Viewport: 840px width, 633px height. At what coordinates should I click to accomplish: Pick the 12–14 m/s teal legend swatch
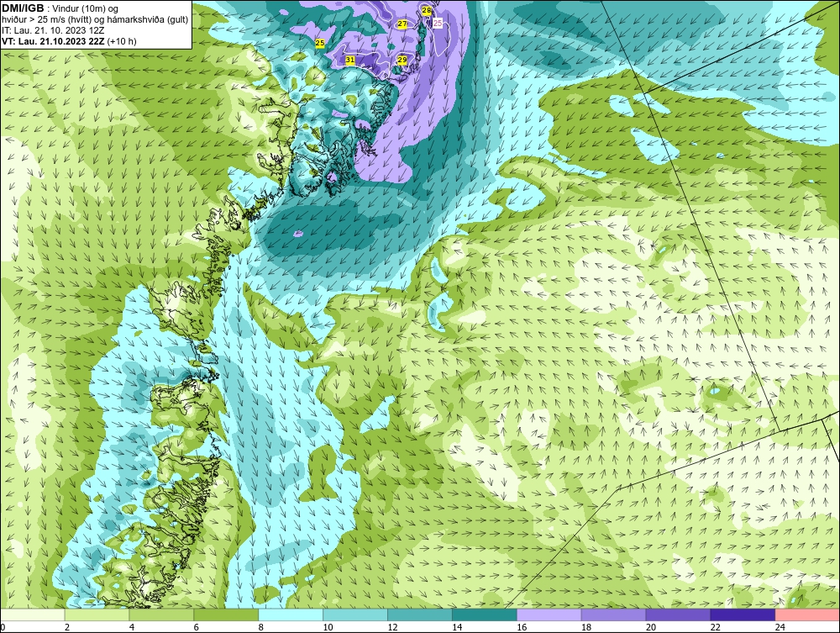[x=419, y=615]
